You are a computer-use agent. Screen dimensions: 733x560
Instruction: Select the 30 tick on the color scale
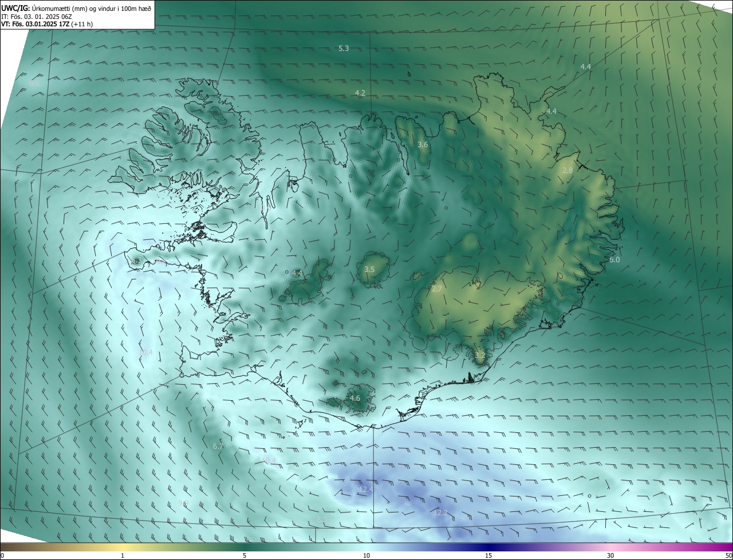pyautogui.click(x=610, y=556)
